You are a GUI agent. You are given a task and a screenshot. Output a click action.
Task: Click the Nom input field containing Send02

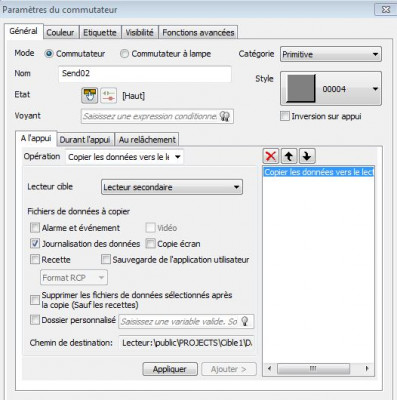click(145, 74)
